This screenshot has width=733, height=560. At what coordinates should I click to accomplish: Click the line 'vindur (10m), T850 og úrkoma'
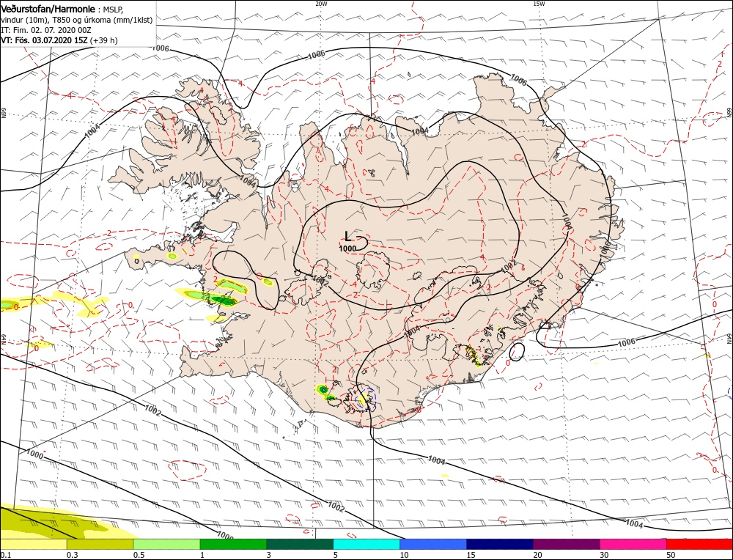(54, 20)
